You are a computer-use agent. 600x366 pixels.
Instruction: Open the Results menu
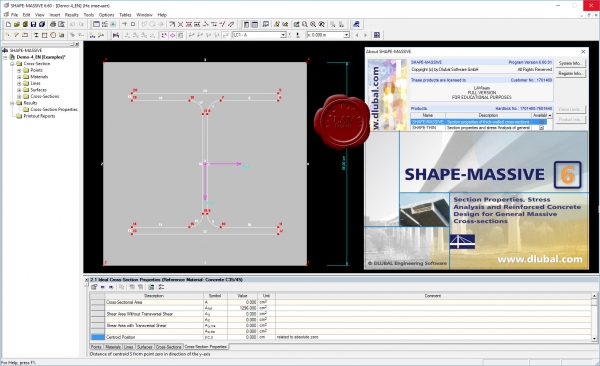72,15
